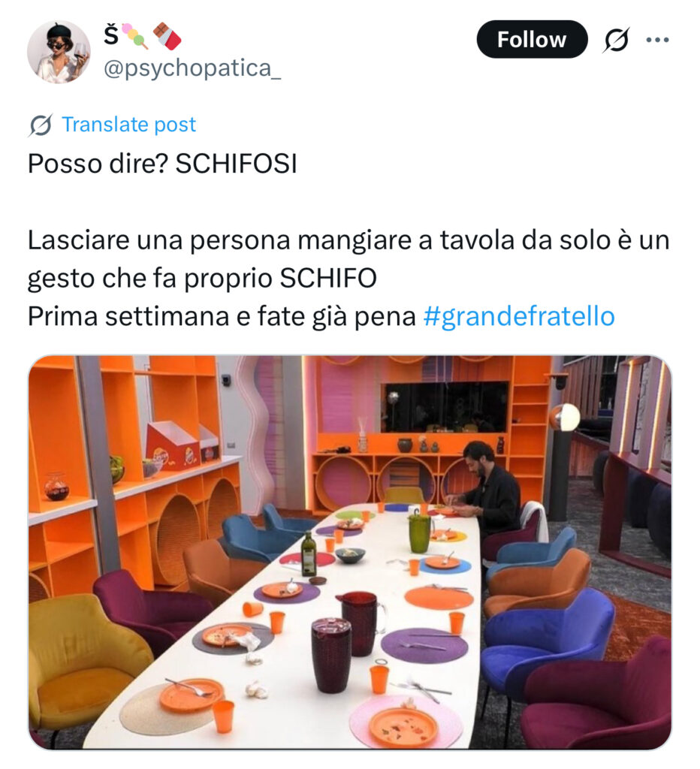Click the Translate post link
Image resolution: width=700 pixels, height=769 pixels.
[x=128, y=125]
